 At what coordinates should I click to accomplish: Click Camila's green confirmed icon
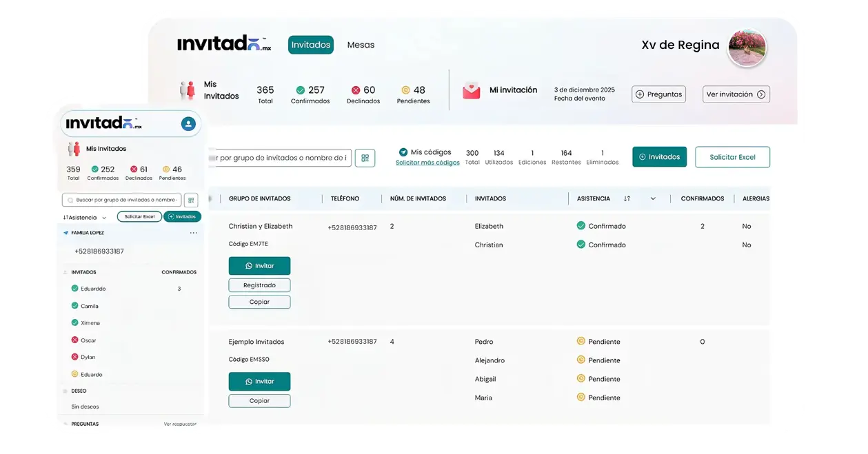[x=74, y=305]
